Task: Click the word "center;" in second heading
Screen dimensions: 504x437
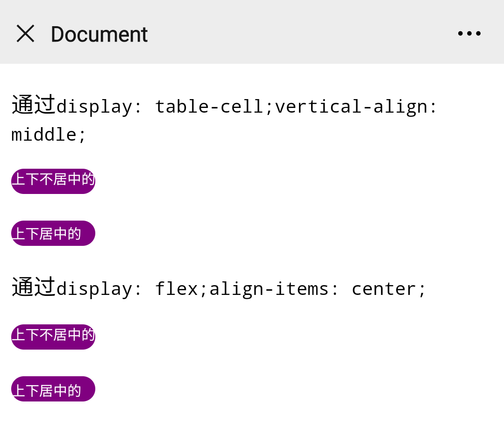Action: point(389,289)
